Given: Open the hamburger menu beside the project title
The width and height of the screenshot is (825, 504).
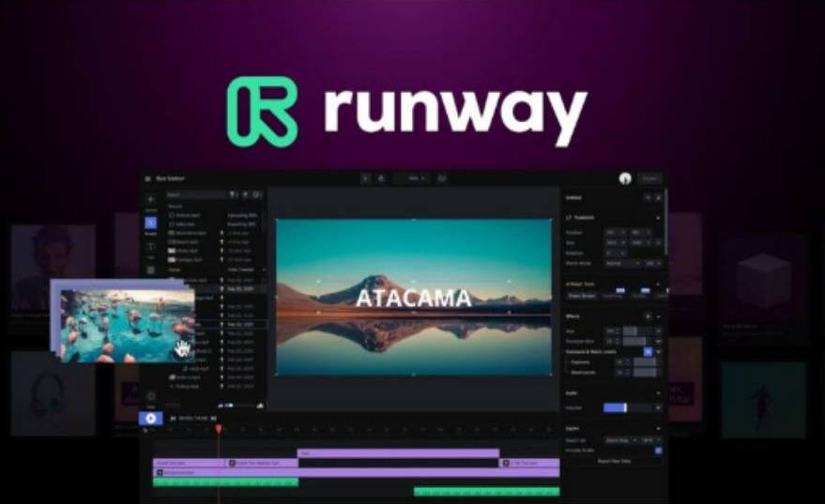Looking at the screenshot, I should (x=148, y=179).
